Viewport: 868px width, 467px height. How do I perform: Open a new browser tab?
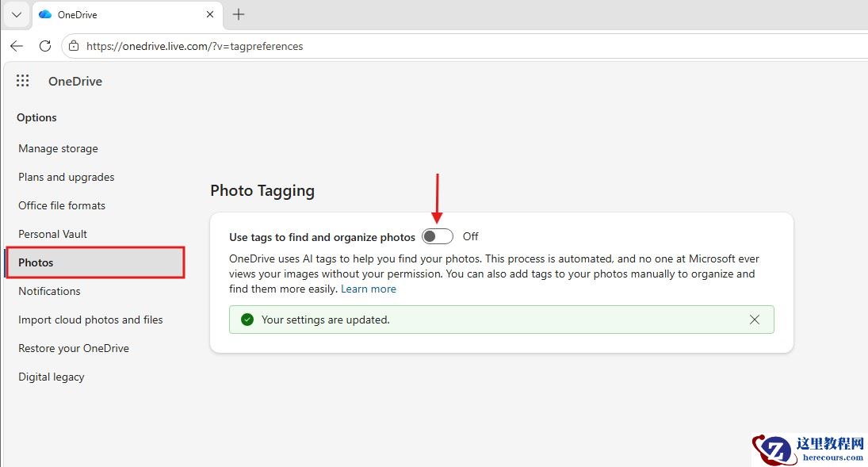239,14
